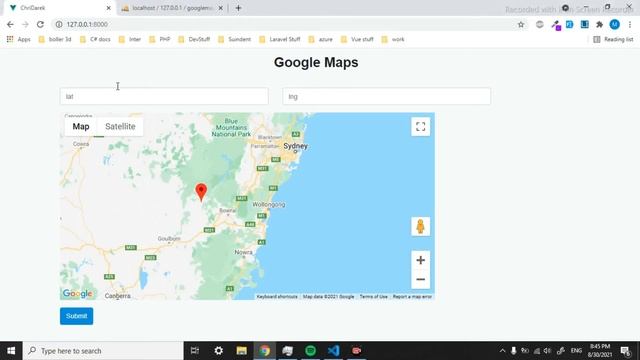The width and height of the screenshot is (640, 360).
Task: Open Keyboard shortcuts link on map
Action: tap(277, 297)
